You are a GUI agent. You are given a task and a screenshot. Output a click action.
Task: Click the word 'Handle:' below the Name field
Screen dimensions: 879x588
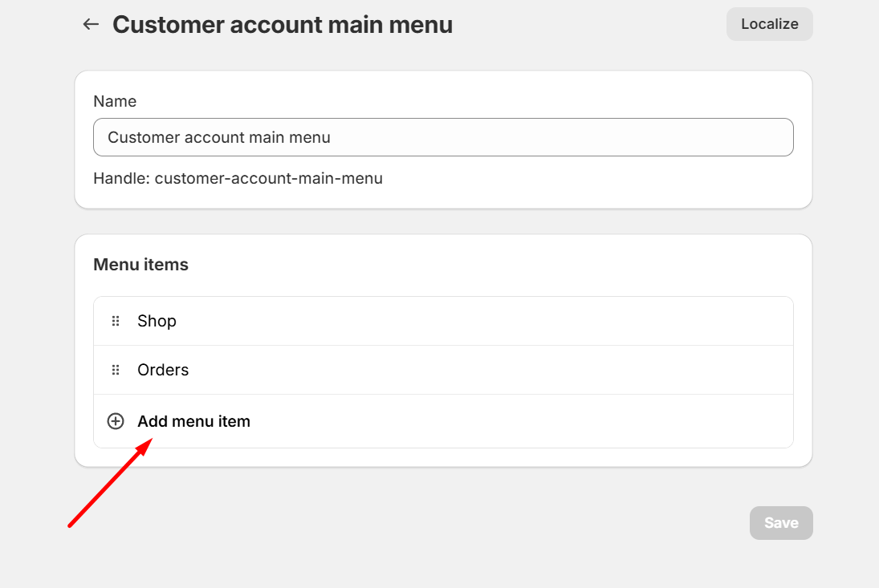(x=121, y=178)
